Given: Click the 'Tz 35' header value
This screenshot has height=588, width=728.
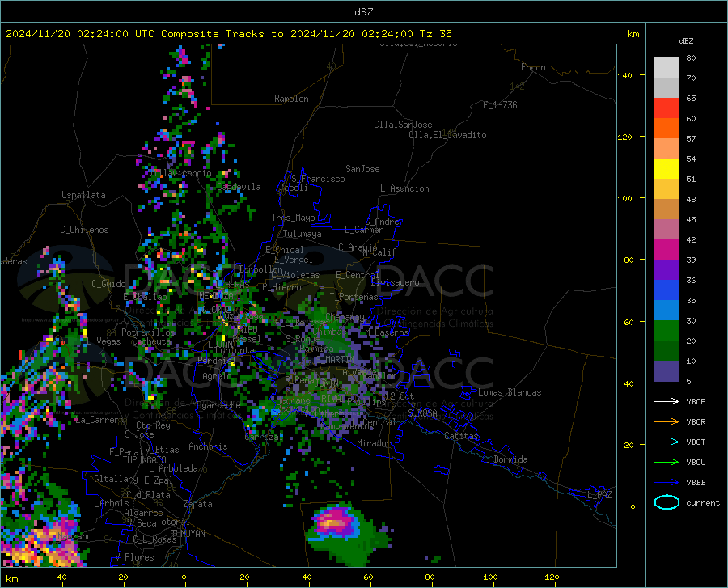Looking at the screenshot, I should tap(435, 34).
